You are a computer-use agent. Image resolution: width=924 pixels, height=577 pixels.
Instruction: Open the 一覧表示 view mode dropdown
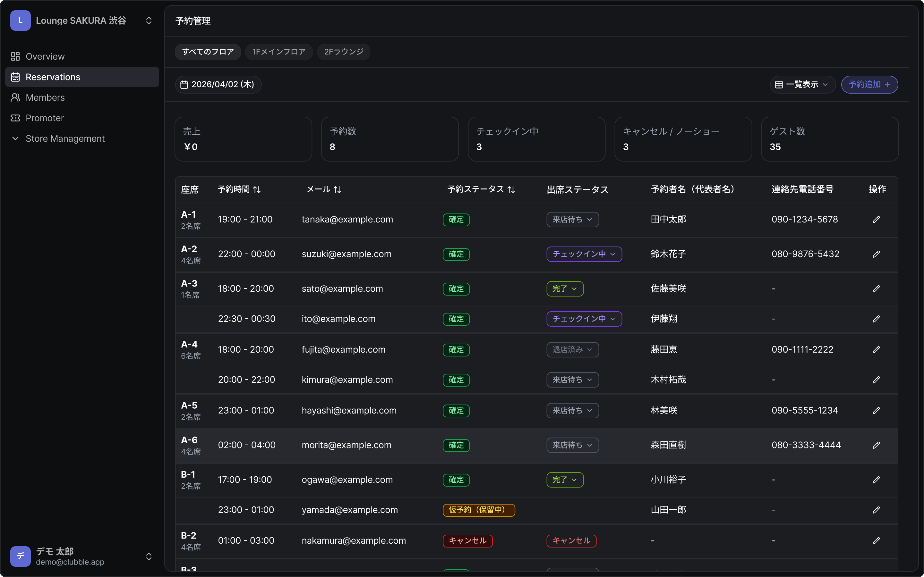tap(802, 85)
